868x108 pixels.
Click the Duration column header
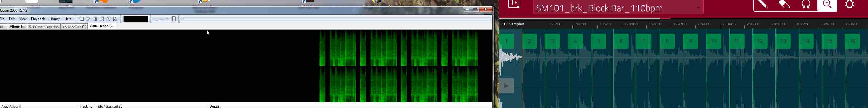tap(216, 106)
